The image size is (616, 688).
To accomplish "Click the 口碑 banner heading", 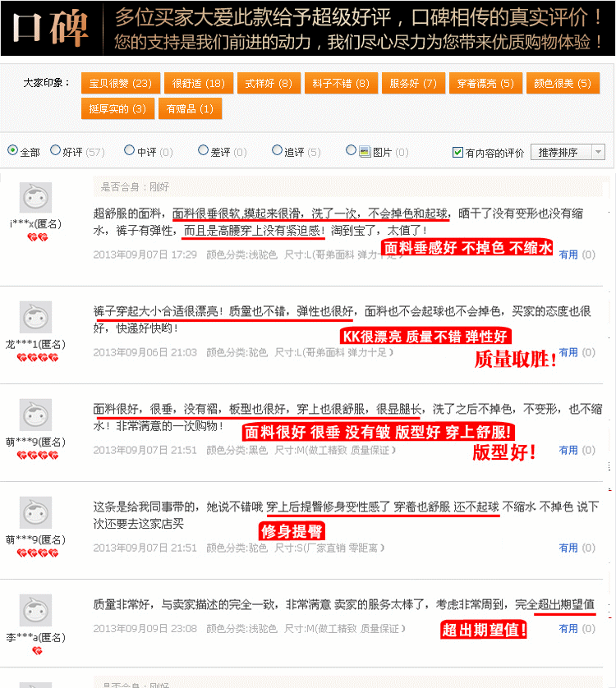I will (50, 29).
